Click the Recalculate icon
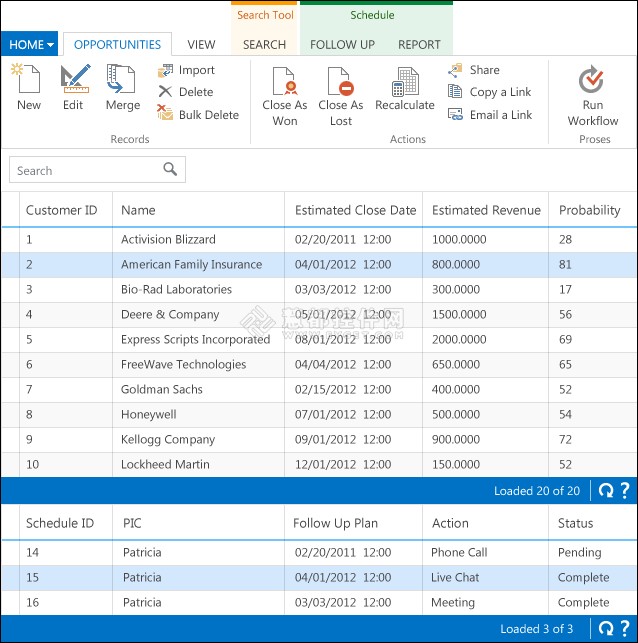 coord(405,82)
